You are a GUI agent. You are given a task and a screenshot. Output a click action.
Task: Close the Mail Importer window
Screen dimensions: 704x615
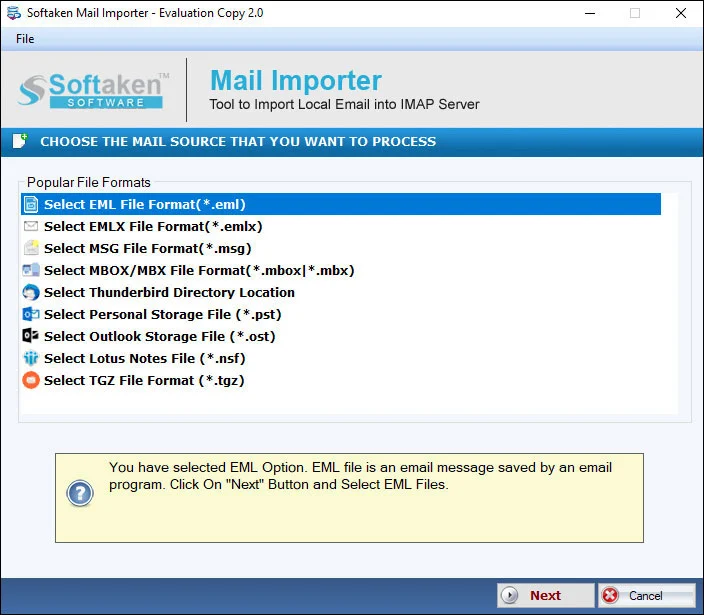click(x=681, y=13)
